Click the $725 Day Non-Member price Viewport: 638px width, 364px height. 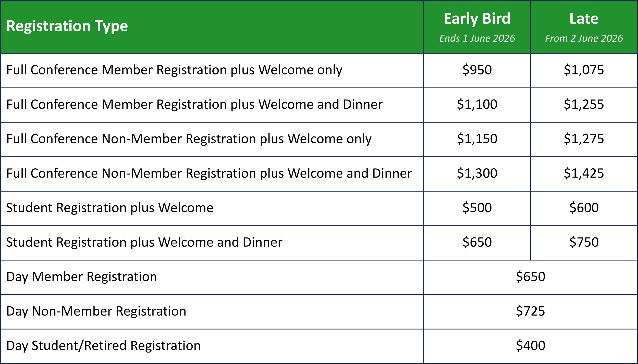(x=530, y=311)
